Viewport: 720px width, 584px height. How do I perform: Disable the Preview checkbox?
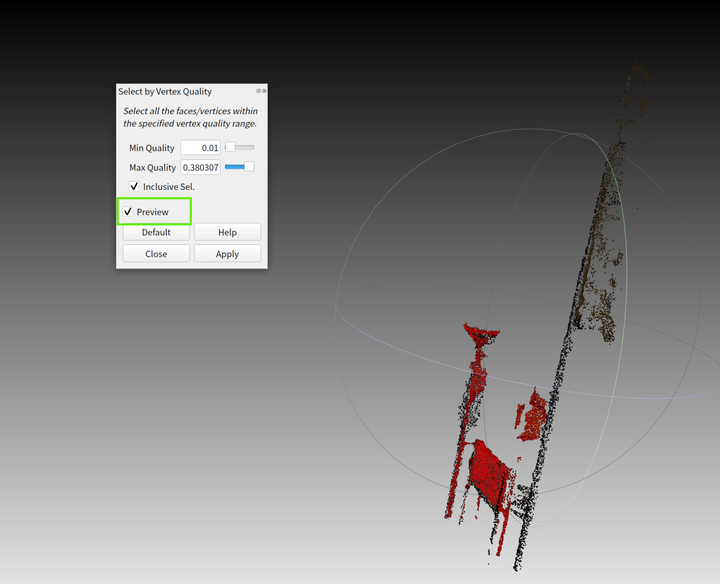click(x=128, y=212)
